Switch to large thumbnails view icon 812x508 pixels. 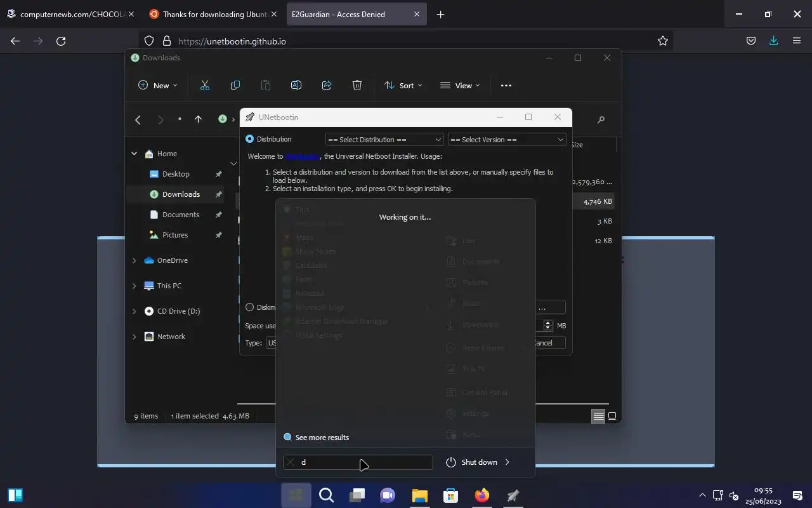612,416
